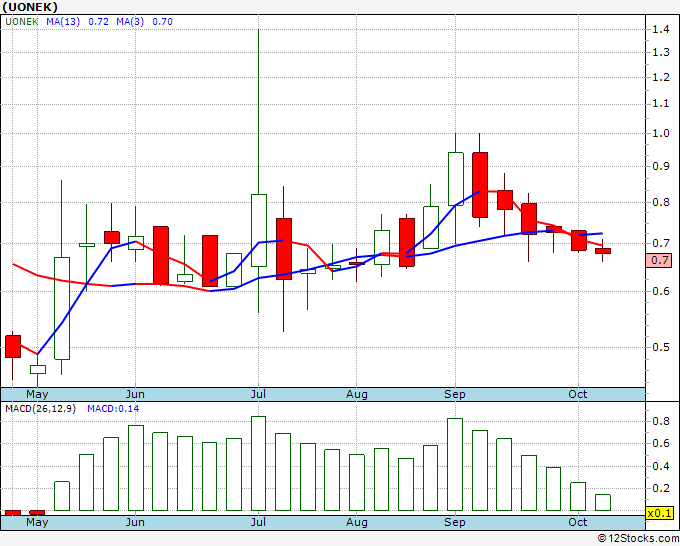Click the leftmost red candle in the price chart
The width and height of the screenshot is (680, 546).
[13, 346]
